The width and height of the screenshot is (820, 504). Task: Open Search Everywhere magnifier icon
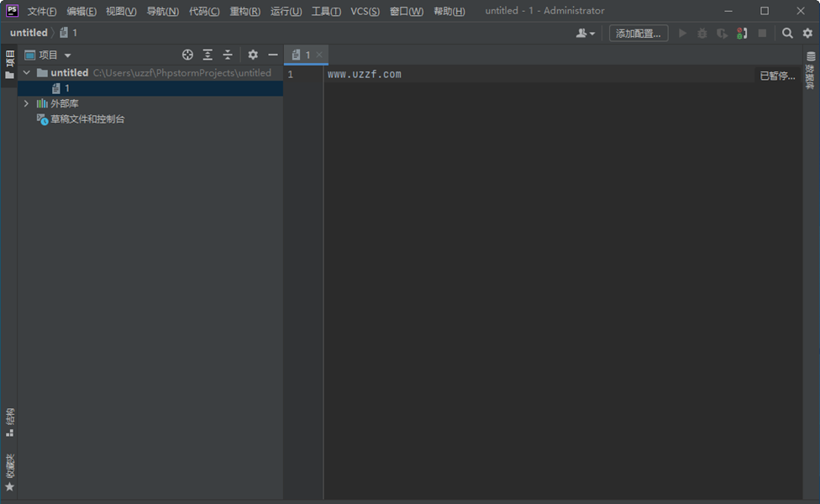tap(787, 33)
